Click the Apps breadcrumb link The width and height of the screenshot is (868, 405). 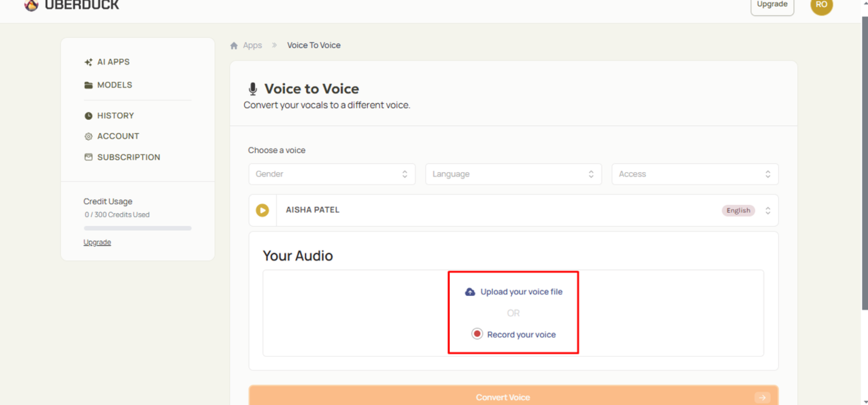click(x=252, y=45)
